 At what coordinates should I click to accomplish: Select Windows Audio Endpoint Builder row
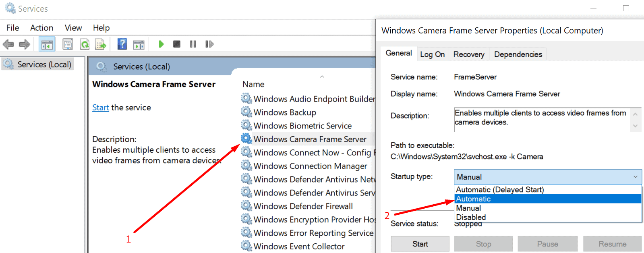(x=308, y=99)
